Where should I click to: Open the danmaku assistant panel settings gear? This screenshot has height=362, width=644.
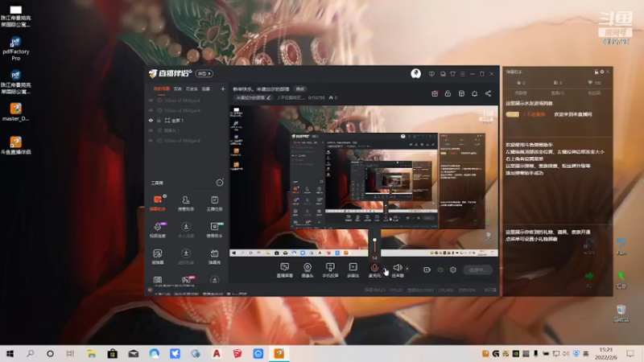pyautogui.click(x=602, y=72)
